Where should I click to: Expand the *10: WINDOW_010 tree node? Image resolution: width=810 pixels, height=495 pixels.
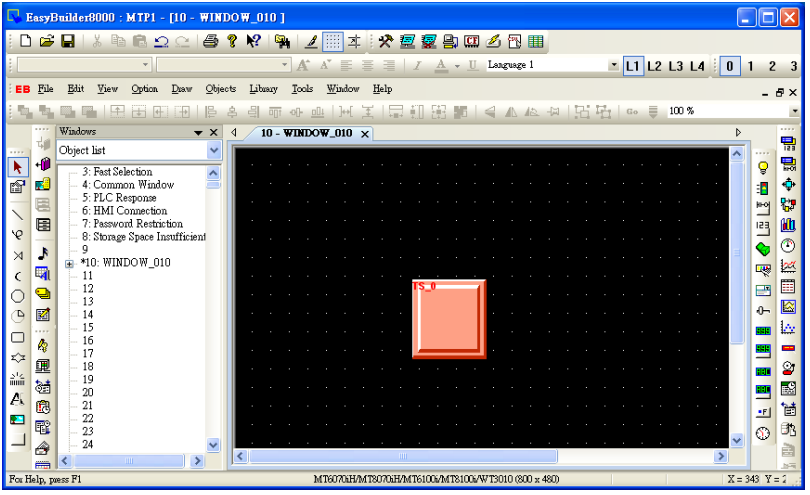69,264
